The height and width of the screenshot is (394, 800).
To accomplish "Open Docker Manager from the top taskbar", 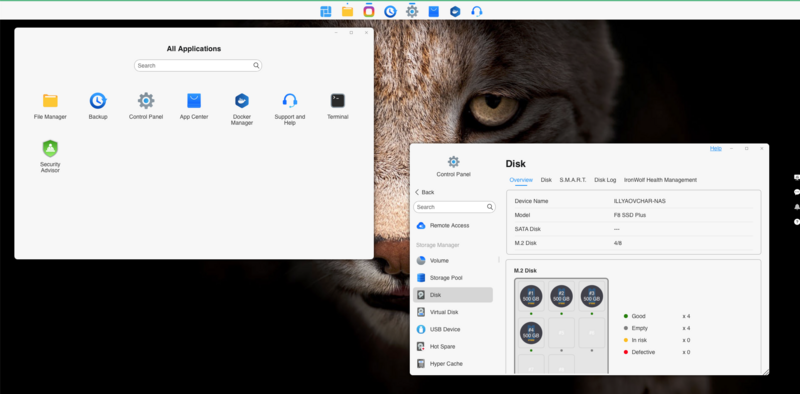I will click(455, 11).
